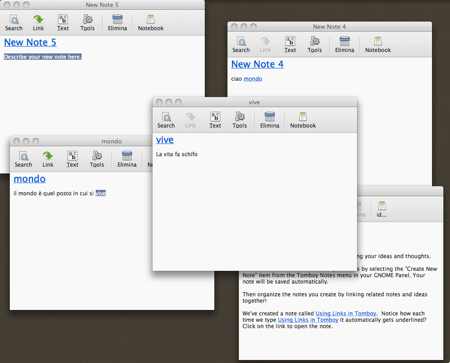Image resolution: width=450 pixels, height=363 pixels.
Task: Open Text menu in mondo window
Action: click(72, 159)
